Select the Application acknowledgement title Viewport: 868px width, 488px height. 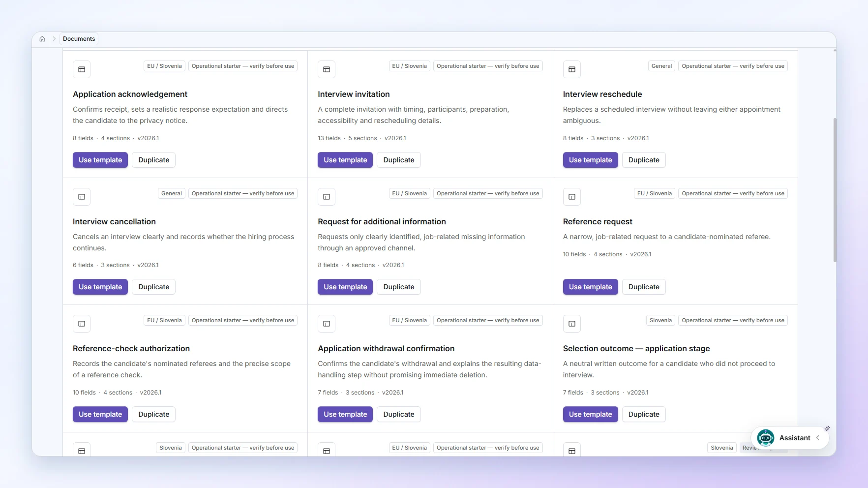pos(130,94)
